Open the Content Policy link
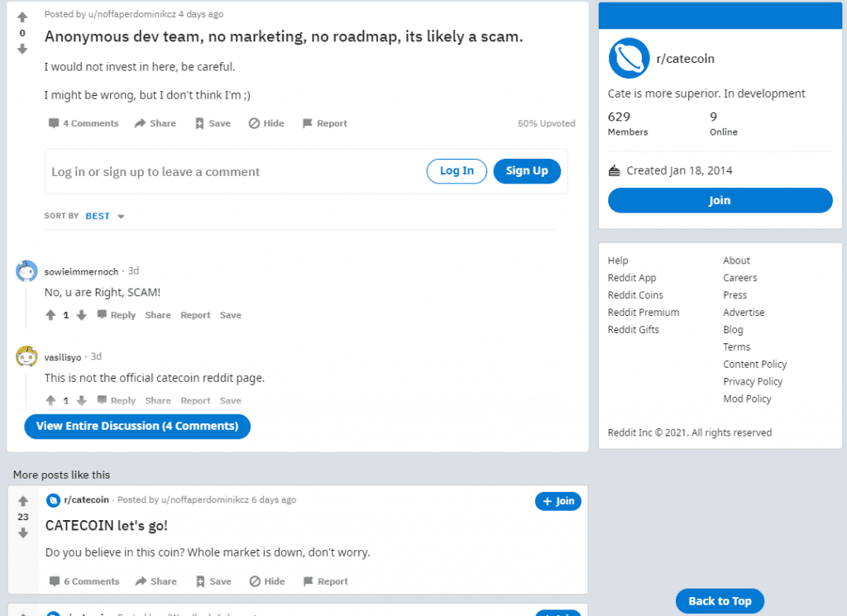The height and width of the screenshot is (616, 847). [x=754, y=365]
